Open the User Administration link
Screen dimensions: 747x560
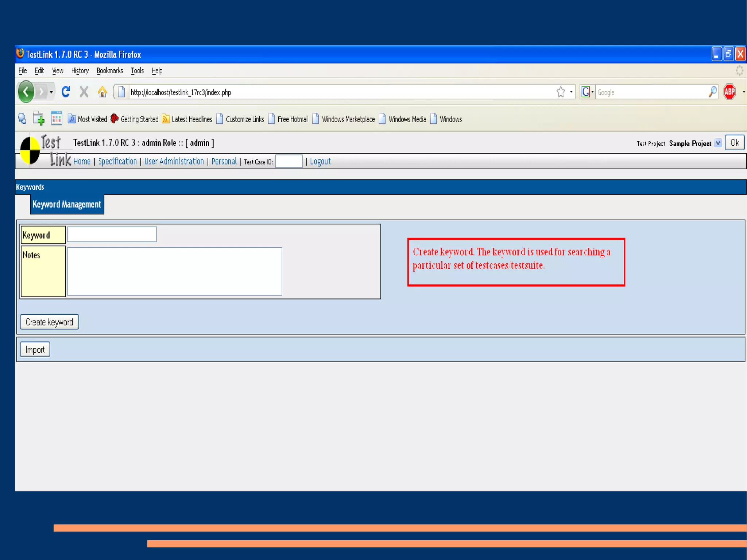174,161
